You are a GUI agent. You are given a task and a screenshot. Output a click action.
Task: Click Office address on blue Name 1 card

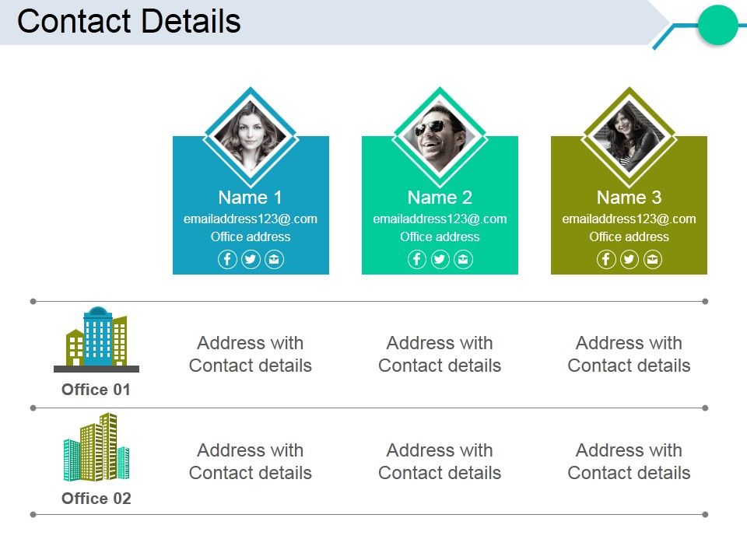(251, 236)
